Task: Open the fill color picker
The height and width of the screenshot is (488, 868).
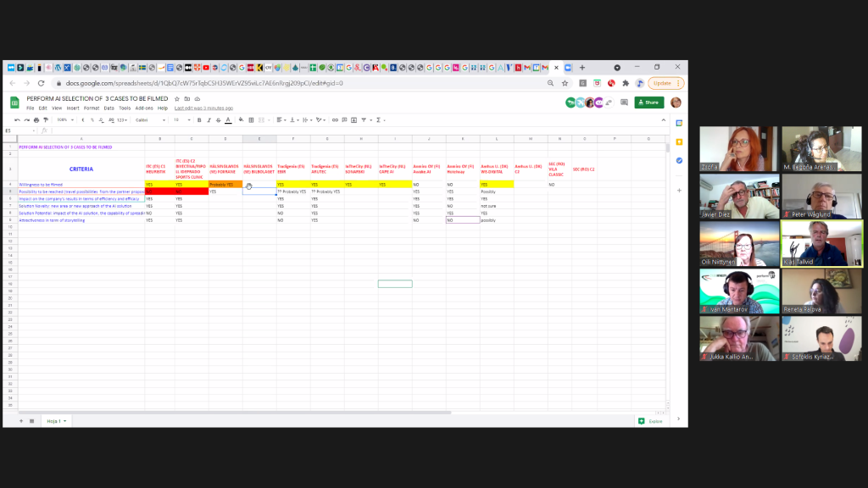Action: pos(242,120)
